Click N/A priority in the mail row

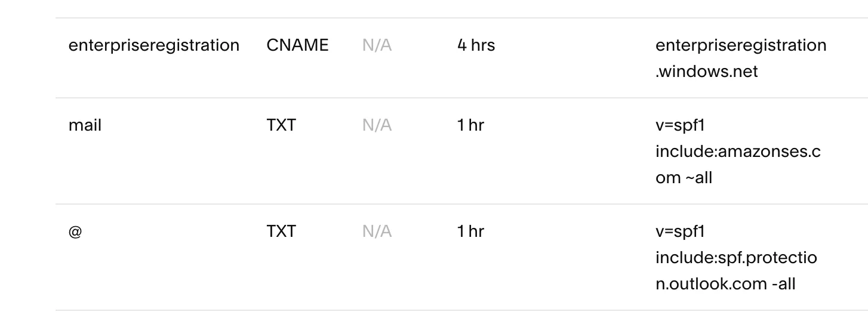coord(377,125)
